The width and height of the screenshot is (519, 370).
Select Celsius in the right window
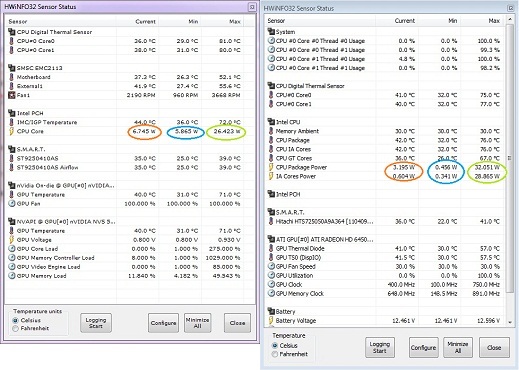[275, 345]
